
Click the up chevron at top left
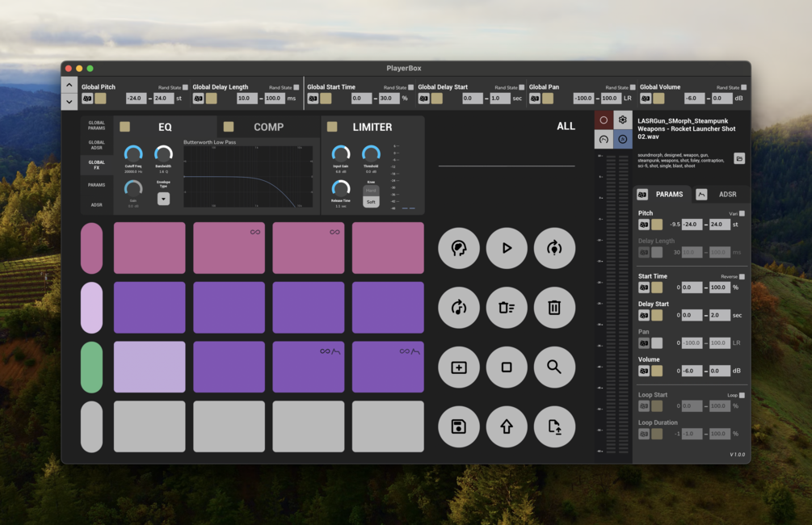click(69, 84)
